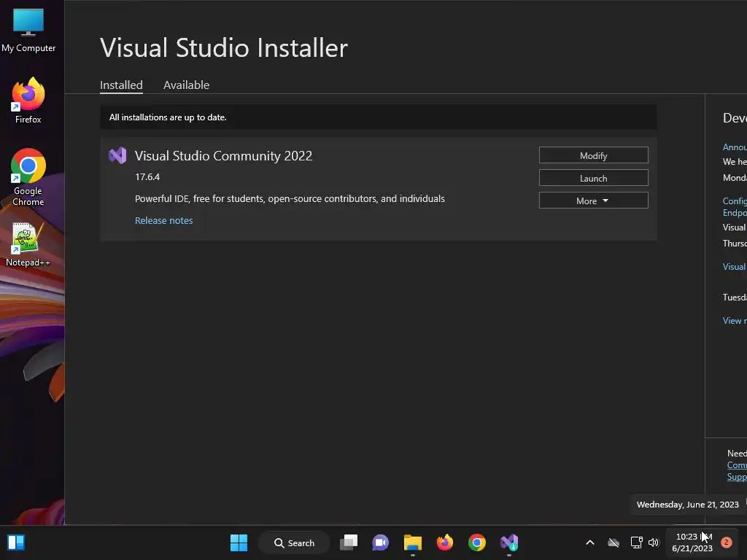Open the notification badge showing 2
The width and height of the screenshot is (747, 560).
point(727,542)
